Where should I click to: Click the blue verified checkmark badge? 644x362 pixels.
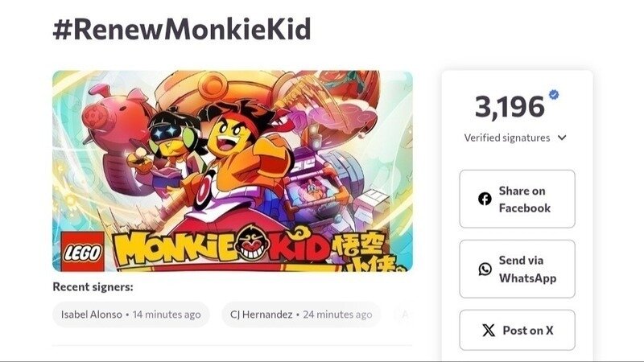click(554, 95)
